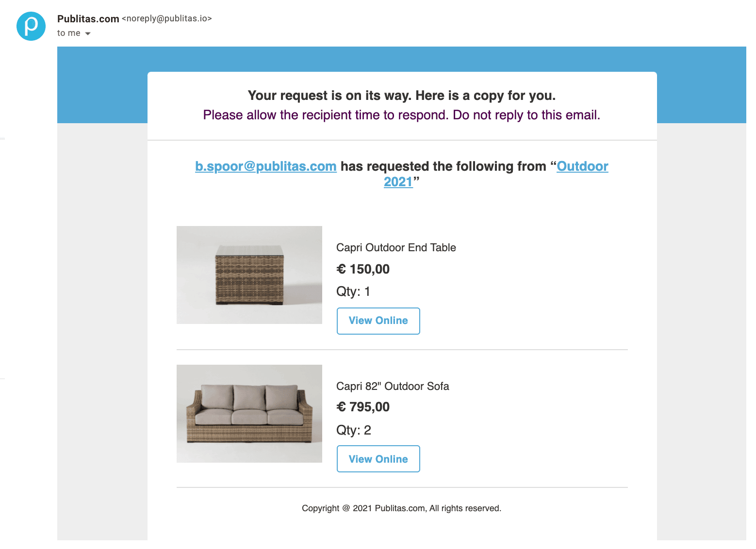Click the Capri 82" Outdoor Sofa title

tap(393, 387)
